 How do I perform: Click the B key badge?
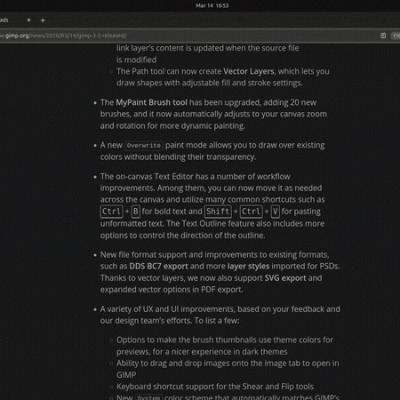(x=135, y=212)
